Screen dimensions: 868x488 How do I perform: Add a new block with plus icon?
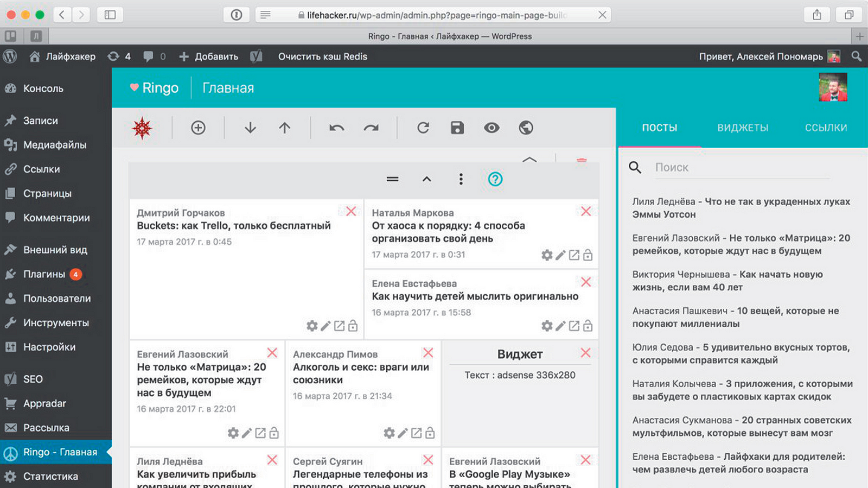tap(198, 128)
